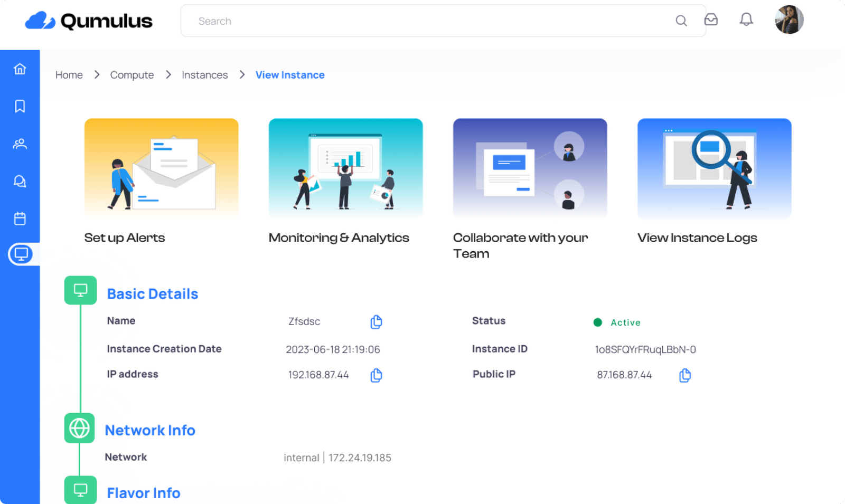Navigate to Compute via breadcrumb
This screenshot has height=504, width=845.
pyautogui.click(x=132, y=74)
